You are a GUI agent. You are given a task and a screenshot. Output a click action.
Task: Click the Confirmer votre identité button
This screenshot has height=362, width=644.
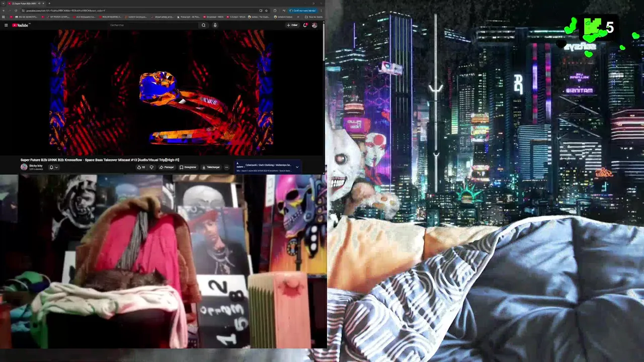[x=303, y=11]
